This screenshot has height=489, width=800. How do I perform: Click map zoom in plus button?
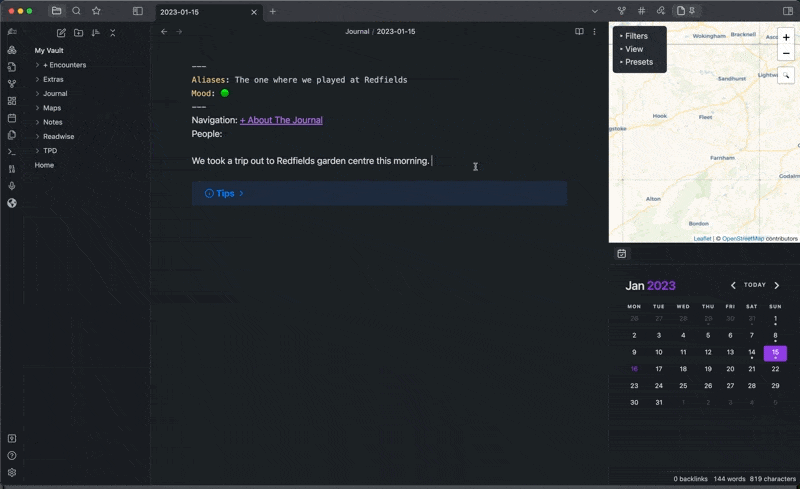[786, 38]
